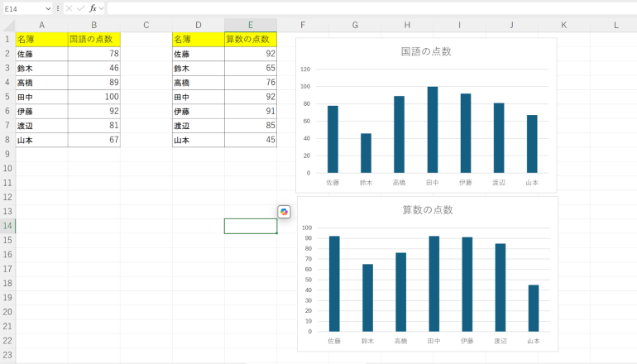Viewport: 637px width, 364px height.
Task: Click the 120 axis label in 国語 chart
Action: 305,69
